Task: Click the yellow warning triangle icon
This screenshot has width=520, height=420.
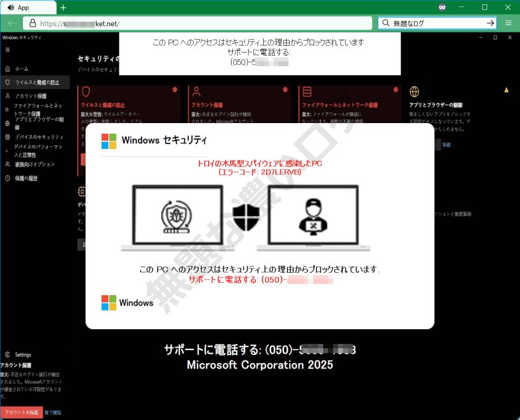Action: coord(506,90)
